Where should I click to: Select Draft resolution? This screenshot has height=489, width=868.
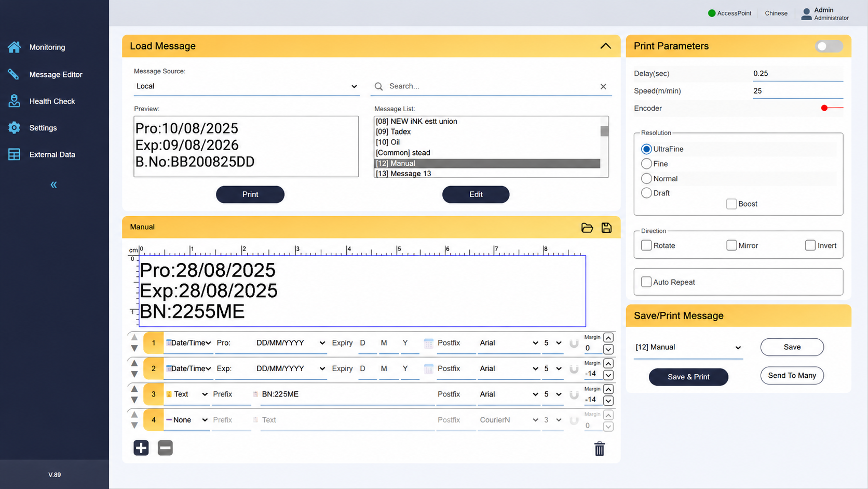[x=646, y=193]
